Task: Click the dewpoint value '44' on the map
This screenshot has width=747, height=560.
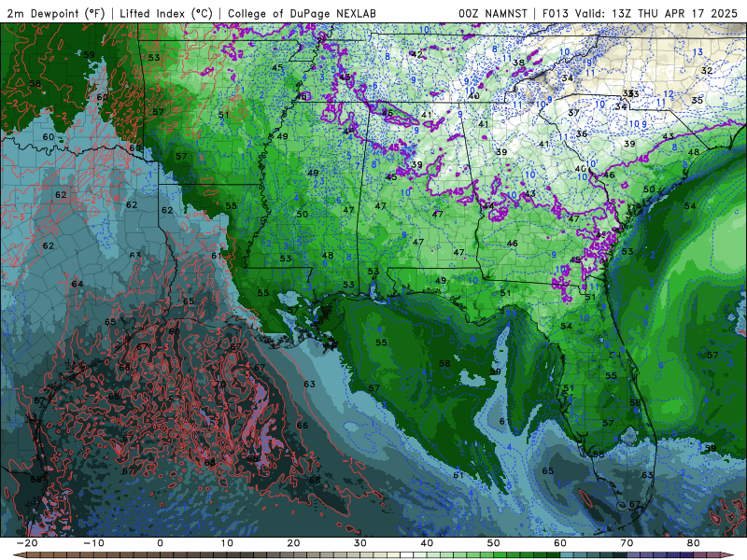Action: [488, 206]
